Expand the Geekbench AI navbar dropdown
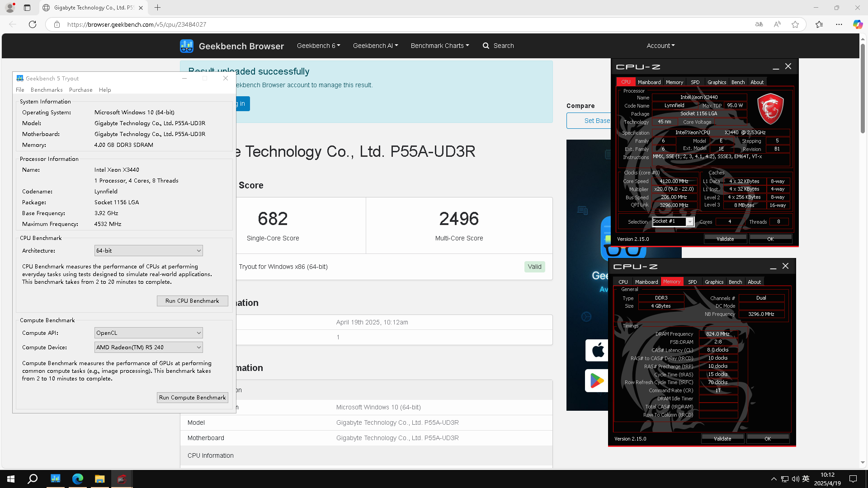 click(x=375, y=46)
